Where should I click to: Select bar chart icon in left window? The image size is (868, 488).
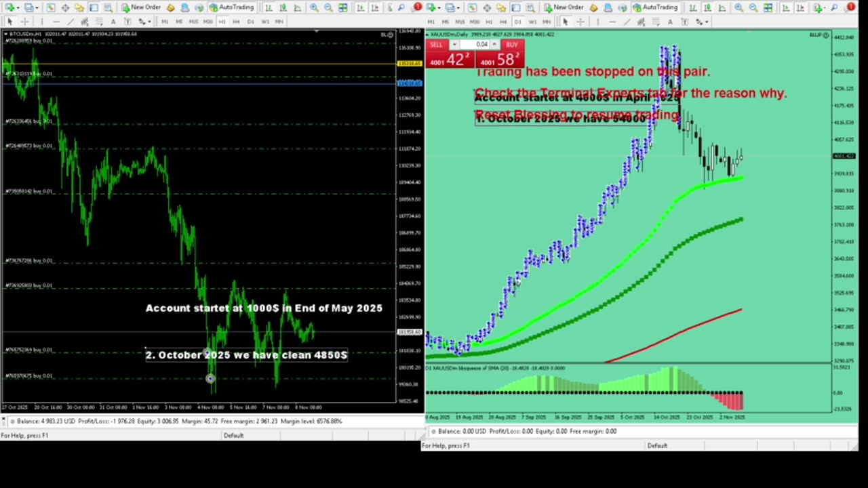269,7
